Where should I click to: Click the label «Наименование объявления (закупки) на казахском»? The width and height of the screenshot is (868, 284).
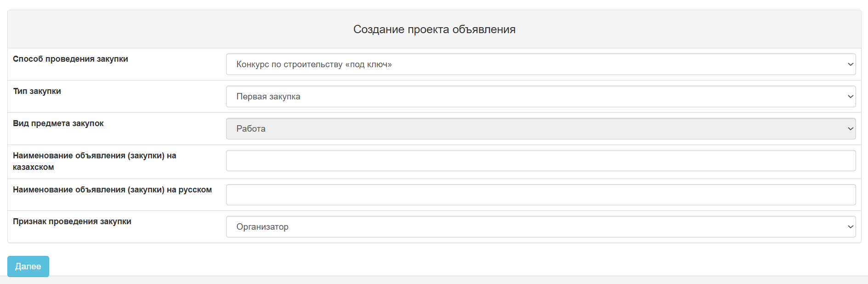point(94,156)
